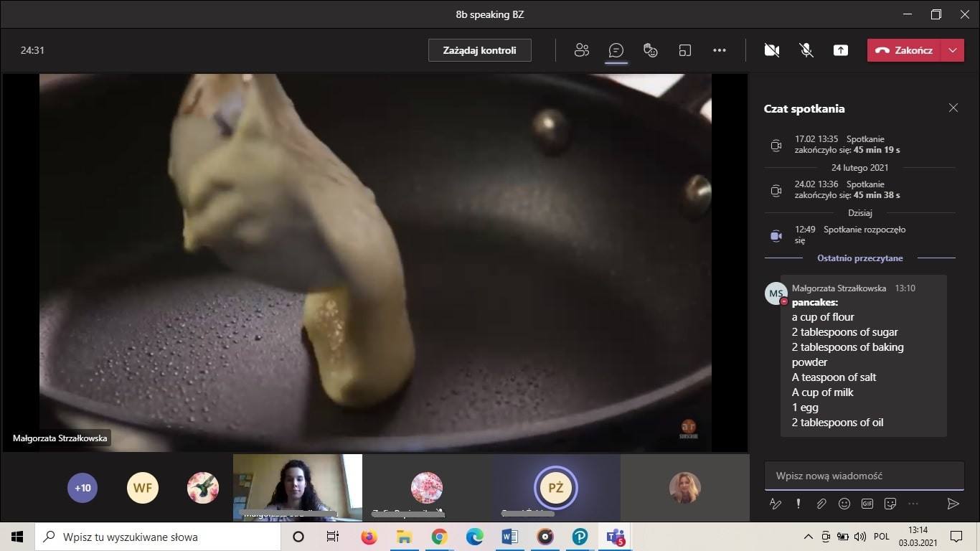980x551 pixels.
Task: Expand the Zakończ options arrow
Action: coord(953,50)
